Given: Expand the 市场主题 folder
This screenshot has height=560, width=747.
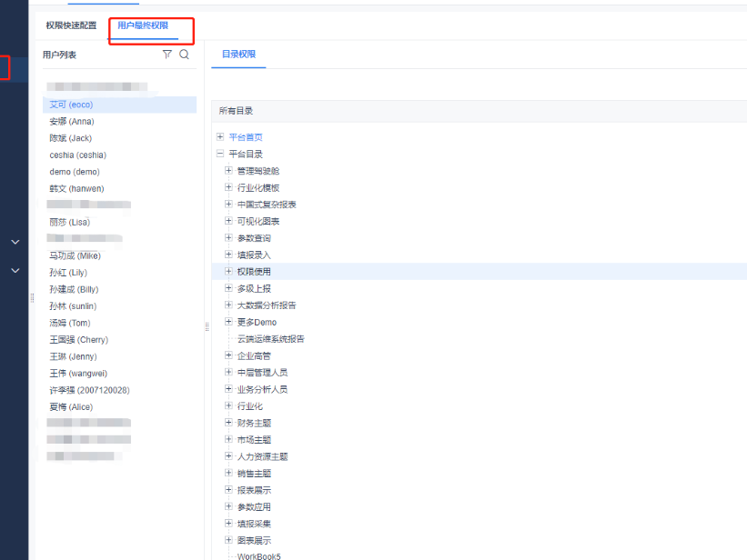Looking at the screenshot, I should pyautogui.click(x=228, y=439).
